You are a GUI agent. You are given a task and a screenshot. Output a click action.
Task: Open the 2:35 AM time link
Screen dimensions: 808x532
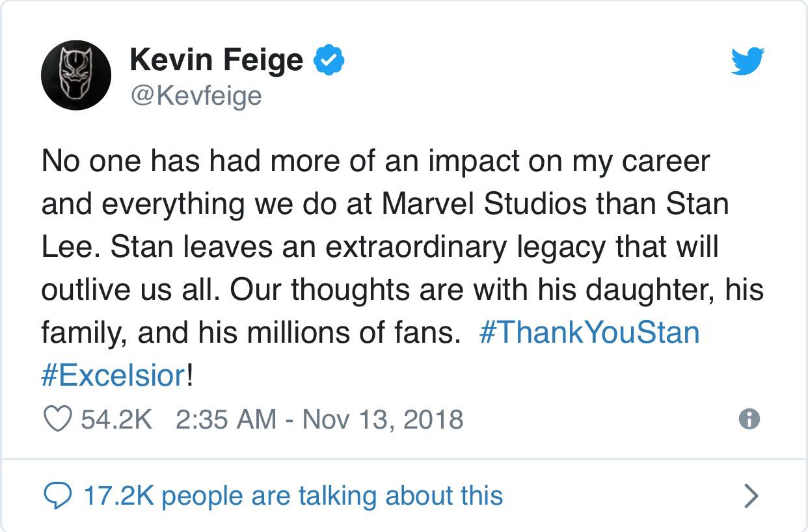[226, 419]
